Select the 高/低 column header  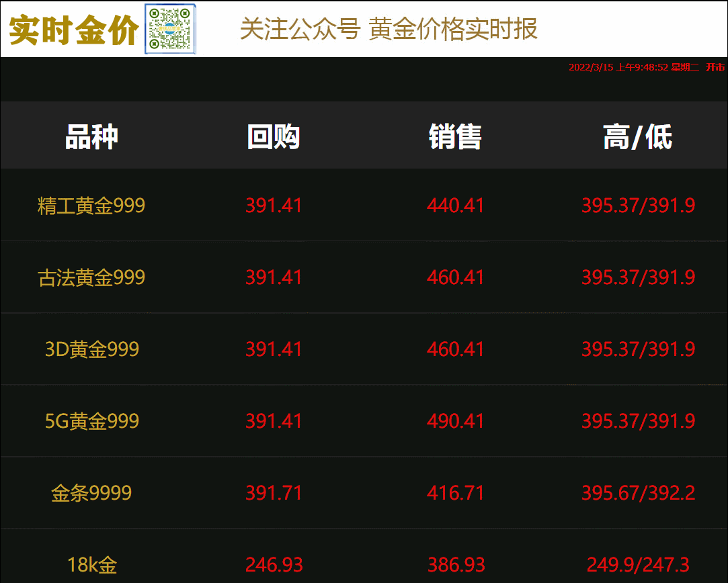tap(637, 137)
